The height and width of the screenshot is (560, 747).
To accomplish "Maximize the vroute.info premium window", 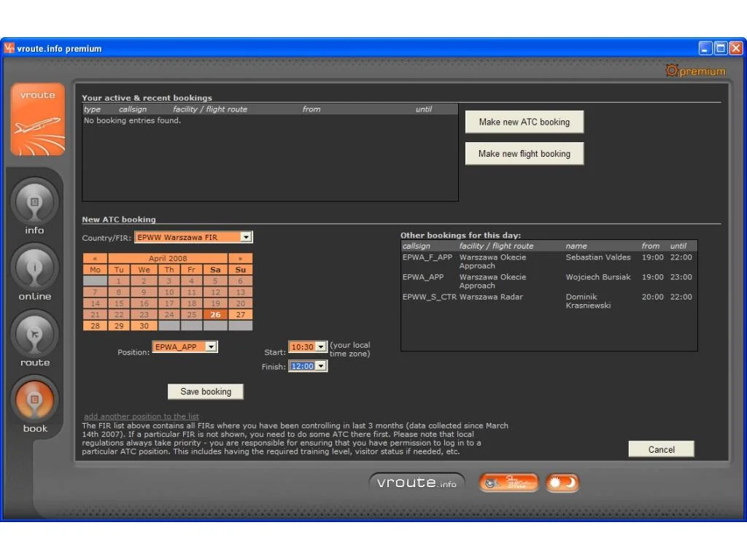I will point(721,48).
